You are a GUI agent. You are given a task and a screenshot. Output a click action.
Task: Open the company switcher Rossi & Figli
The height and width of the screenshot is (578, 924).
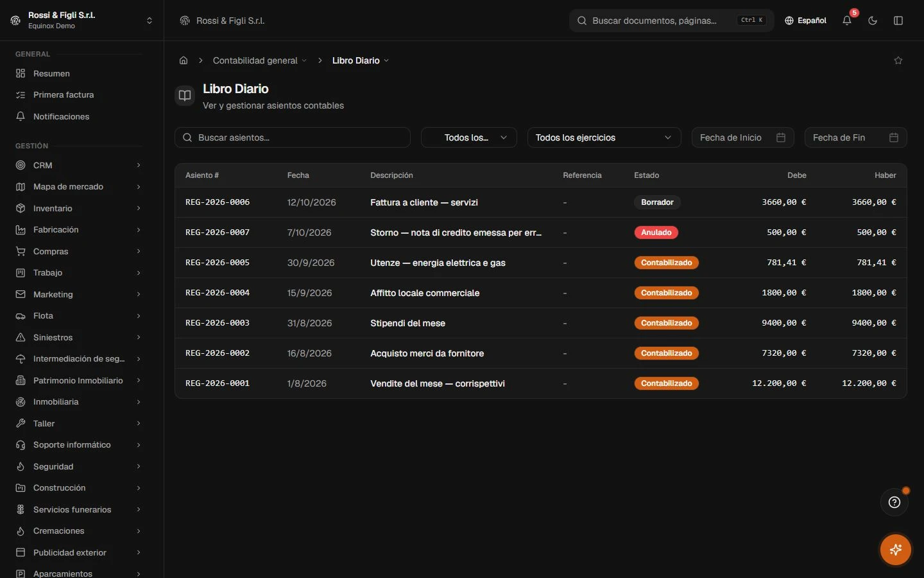(x=81, y=21)
